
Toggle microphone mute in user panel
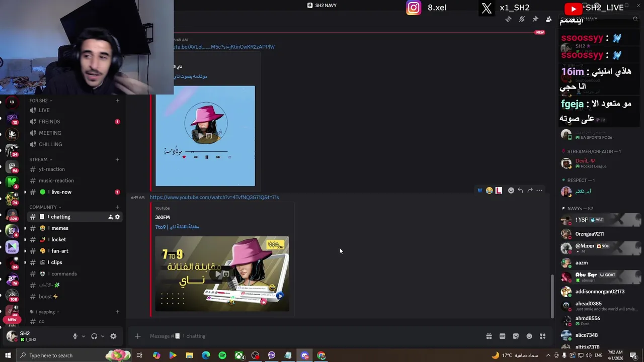pos(75,336)
